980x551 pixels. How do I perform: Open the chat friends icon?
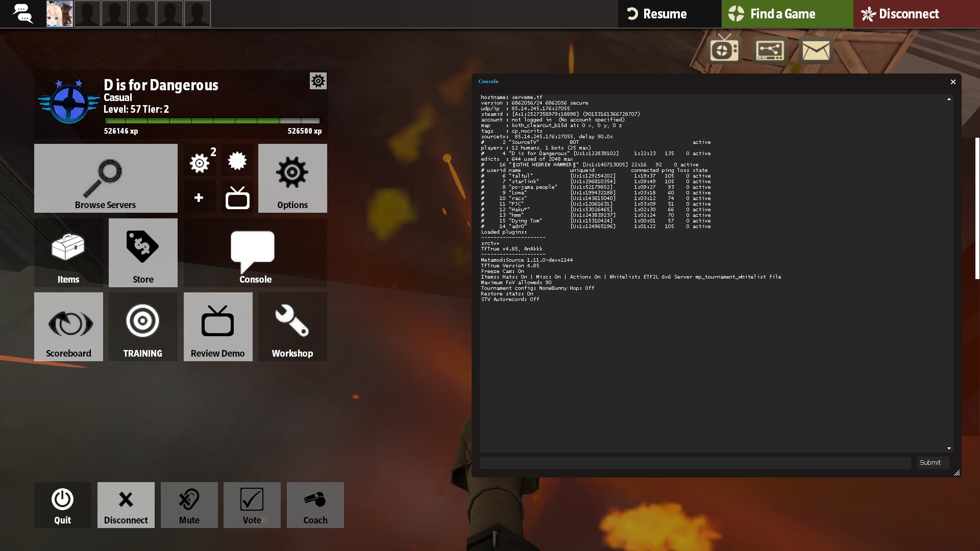coord(22,14)
